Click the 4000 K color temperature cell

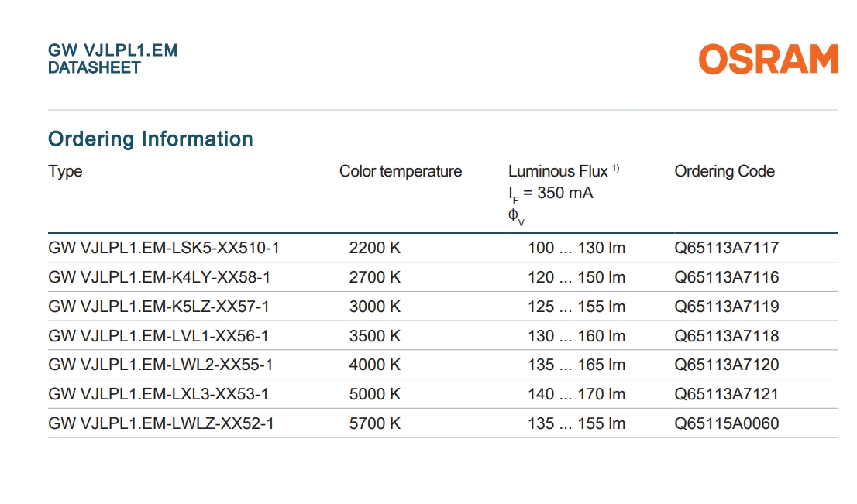point(375,365)
